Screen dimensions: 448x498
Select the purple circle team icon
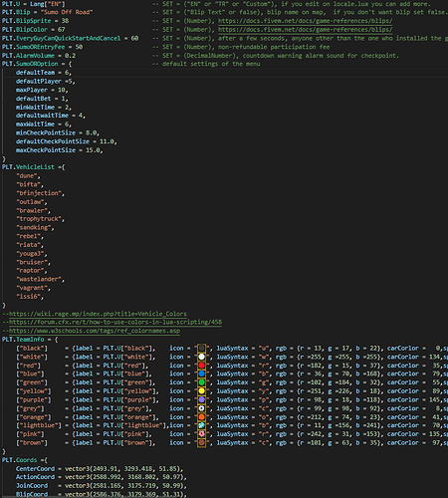pos(201,399)
